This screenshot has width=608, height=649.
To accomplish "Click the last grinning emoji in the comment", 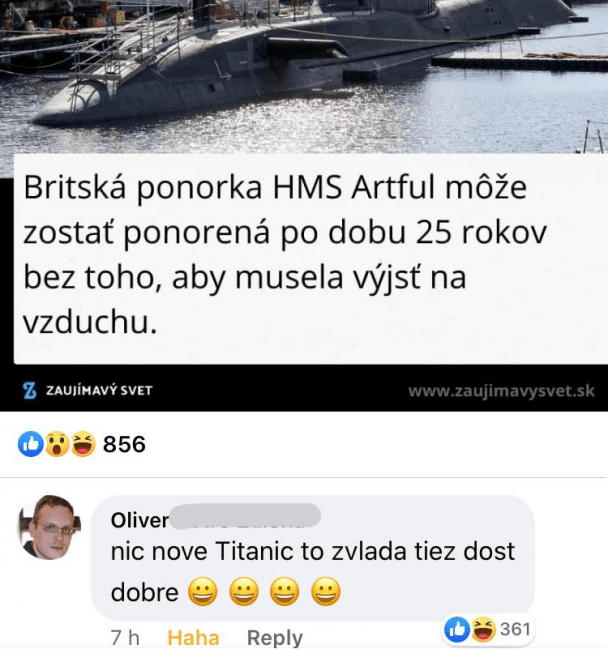I will click(326, 591).
